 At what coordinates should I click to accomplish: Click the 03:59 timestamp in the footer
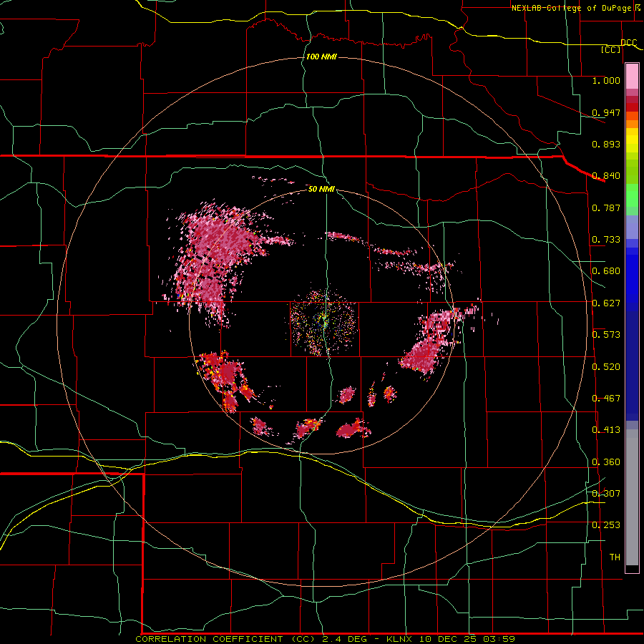[x=498, y=639]
